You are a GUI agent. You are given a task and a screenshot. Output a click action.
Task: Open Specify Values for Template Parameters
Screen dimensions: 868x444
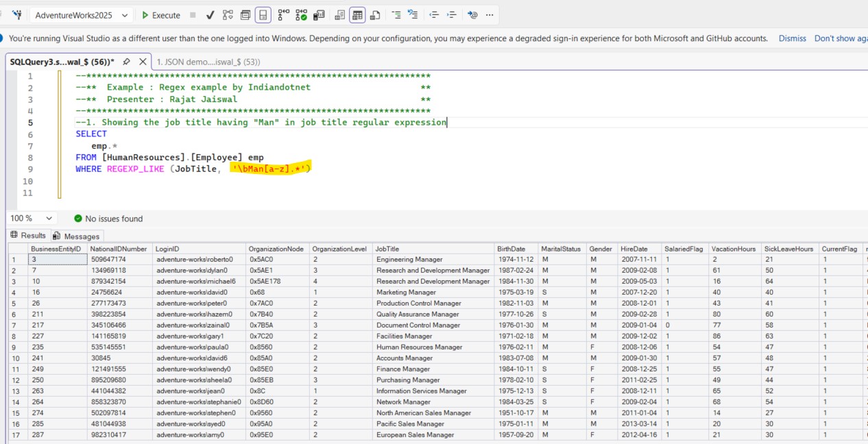(x=471, y=14)
